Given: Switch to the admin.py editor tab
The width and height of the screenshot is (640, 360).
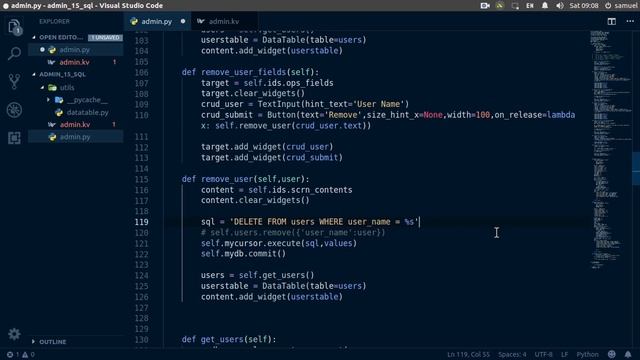Looking at the screenshot, I should click(x=157, y=21).
